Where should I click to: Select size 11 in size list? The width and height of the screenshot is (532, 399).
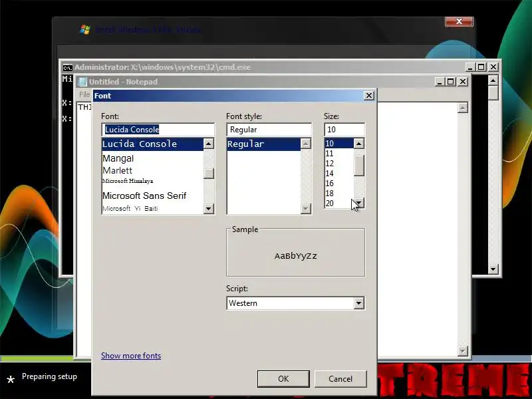pos(339,154)
